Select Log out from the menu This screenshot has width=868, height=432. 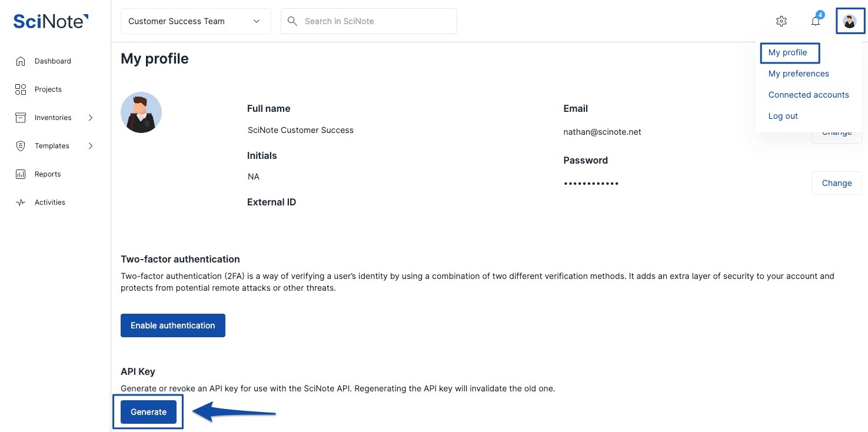coord(783,116)
